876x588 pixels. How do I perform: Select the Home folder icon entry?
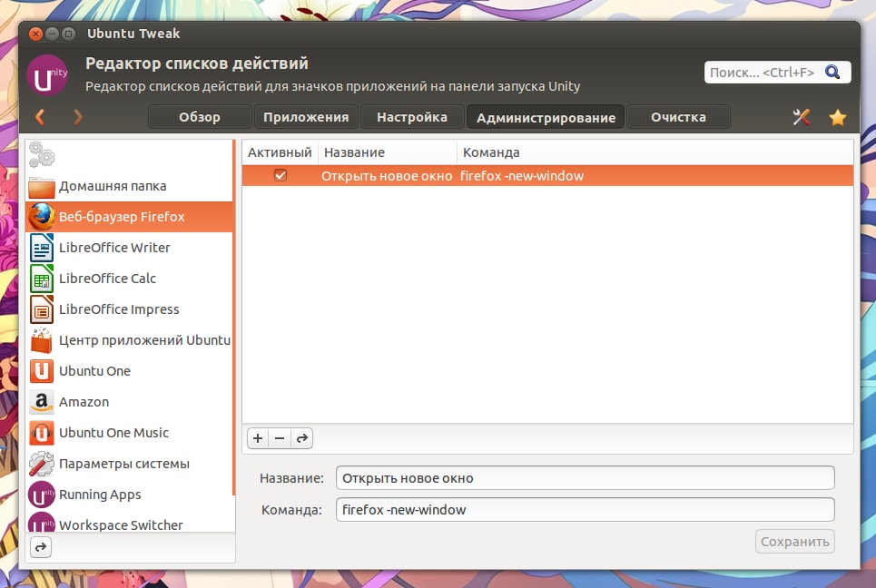(42, 187)
